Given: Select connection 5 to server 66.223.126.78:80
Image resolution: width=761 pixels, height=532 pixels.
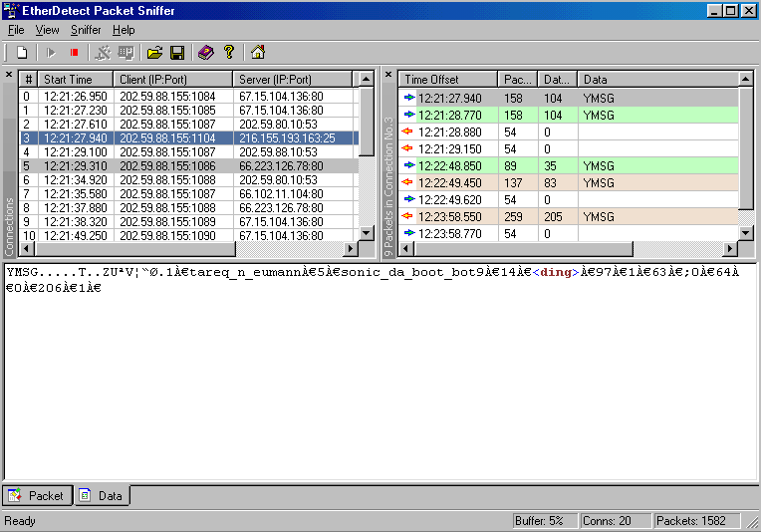Looking at the screenshot, I should click(189, 165).
